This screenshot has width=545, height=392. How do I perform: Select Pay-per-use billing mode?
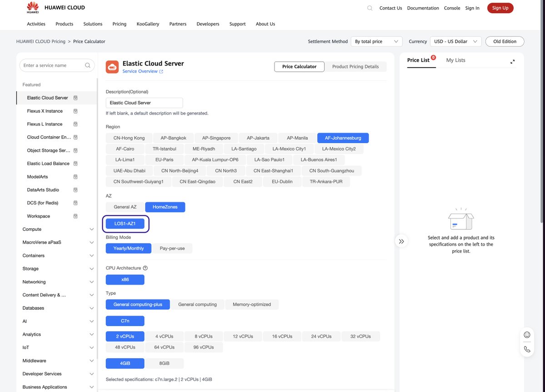pos(172,248)
